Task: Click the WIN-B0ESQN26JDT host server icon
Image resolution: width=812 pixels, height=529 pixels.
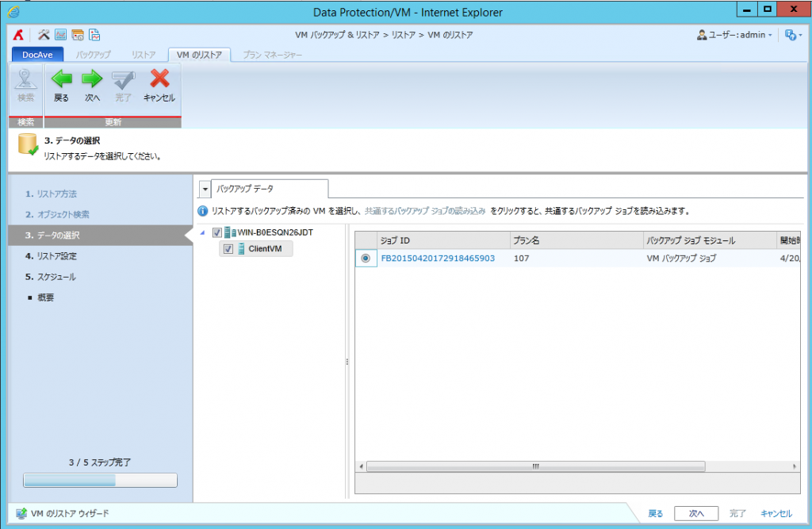Action: pyautogui.click(x=230, y=232)
